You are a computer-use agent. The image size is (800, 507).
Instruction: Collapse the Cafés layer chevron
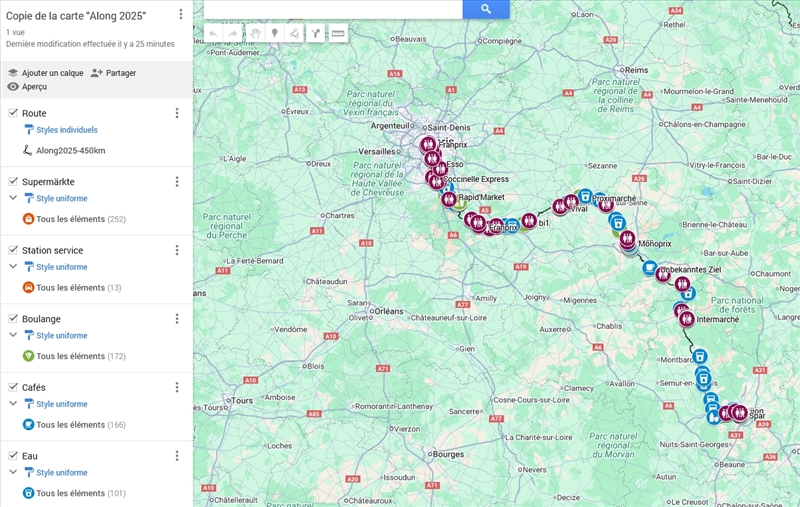coord(13,404)
